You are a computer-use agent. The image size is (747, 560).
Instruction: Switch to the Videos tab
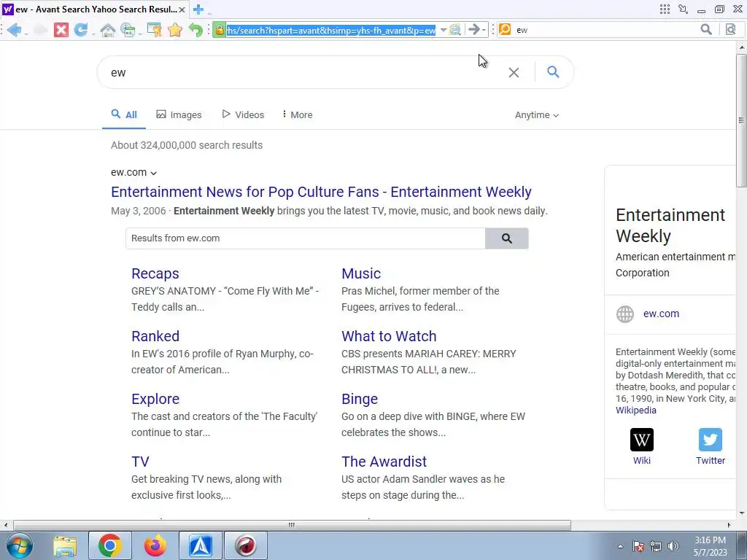[x=242, y=114]
